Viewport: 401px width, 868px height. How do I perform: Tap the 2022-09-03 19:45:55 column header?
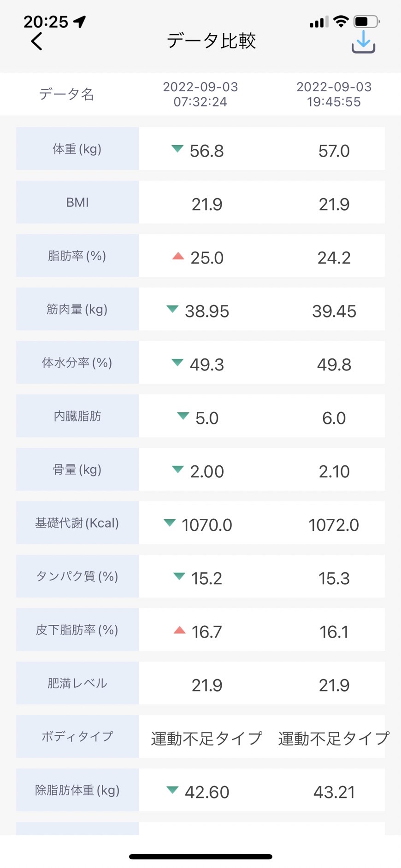[x=334, y=94]
